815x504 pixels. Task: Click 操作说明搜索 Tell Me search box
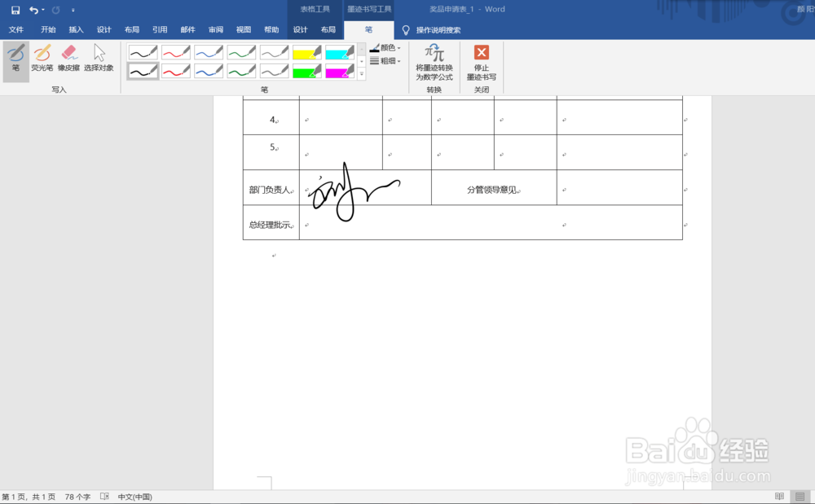click(438, 29)
